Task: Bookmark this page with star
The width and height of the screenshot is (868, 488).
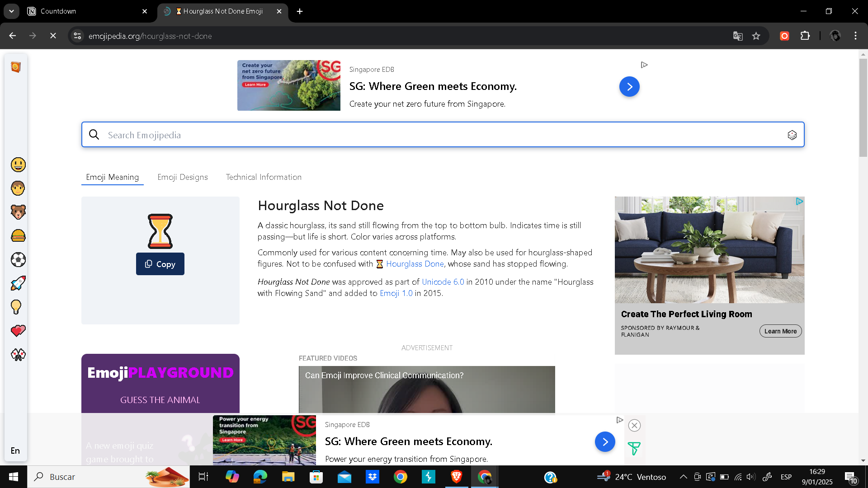Action: (756, 36)
